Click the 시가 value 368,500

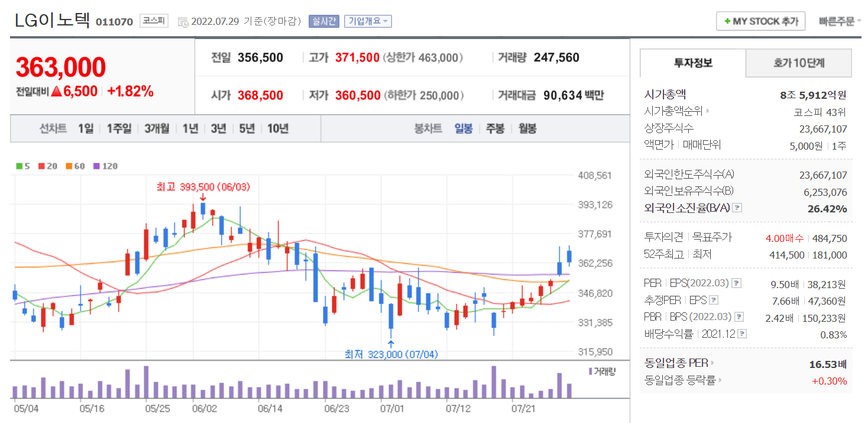pos(260,95)
